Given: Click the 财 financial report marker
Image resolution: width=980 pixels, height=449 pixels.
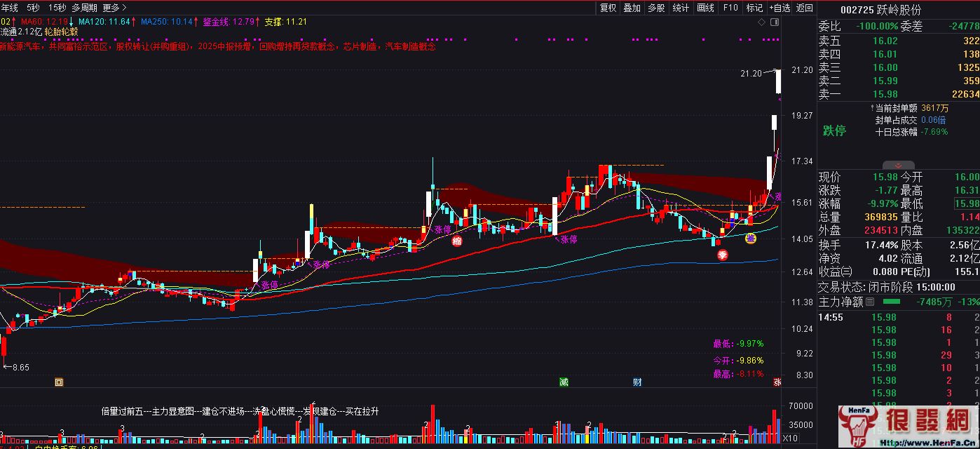Looking at the screenshot, I should click(637, 382).
